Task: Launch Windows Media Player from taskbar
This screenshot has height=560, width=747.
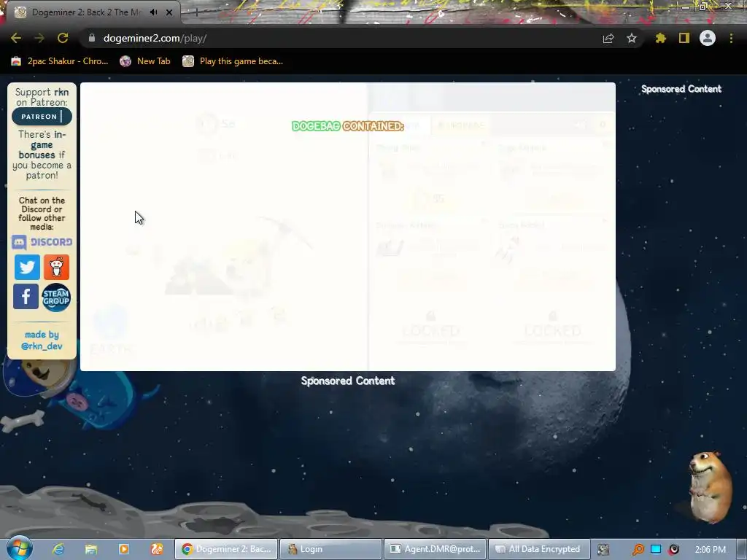Action: [124, 549]
